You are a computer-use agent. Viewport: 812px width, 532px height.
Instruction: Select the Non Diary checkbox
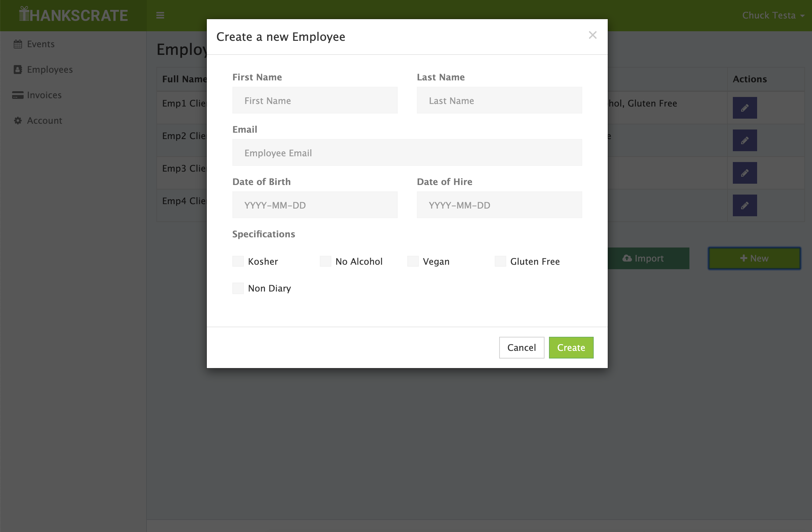coord(238,288)
